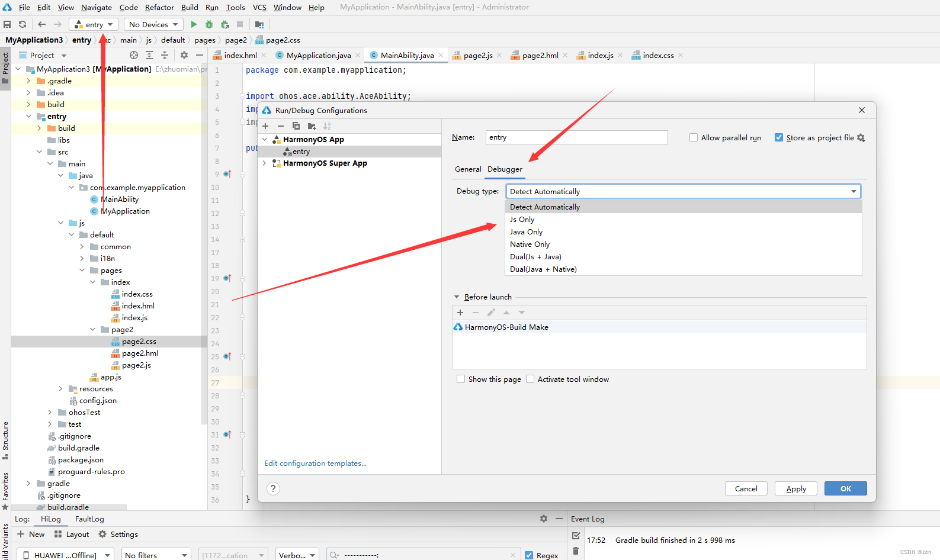
Task: Open the log panel settings gear icon
Action: 544,519
